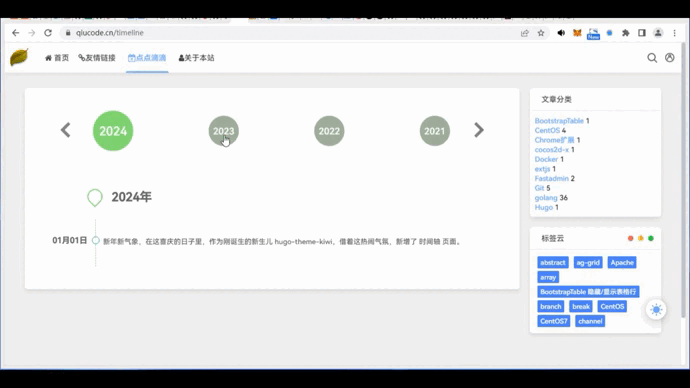Open the MetaMask fox extension
Viewport: 690px width, 388px height.
[577, 33]
